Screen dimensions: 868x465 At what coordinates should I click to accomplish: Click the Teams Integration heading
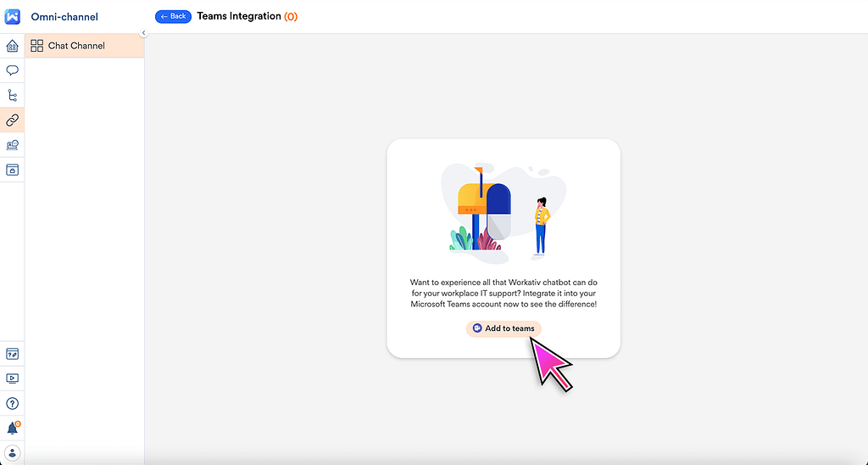click(239, 16)
